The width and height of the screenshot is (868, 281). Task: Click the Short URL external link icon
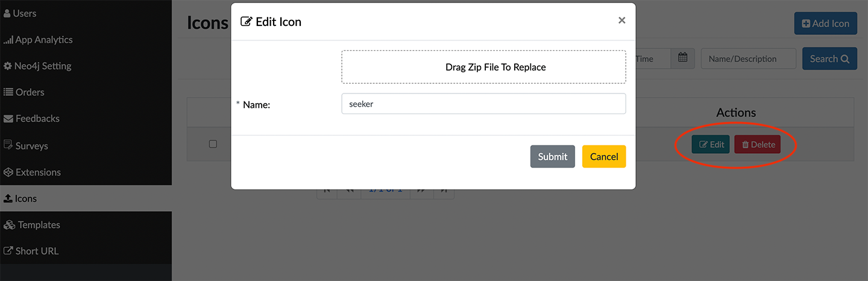click(8, 251)
